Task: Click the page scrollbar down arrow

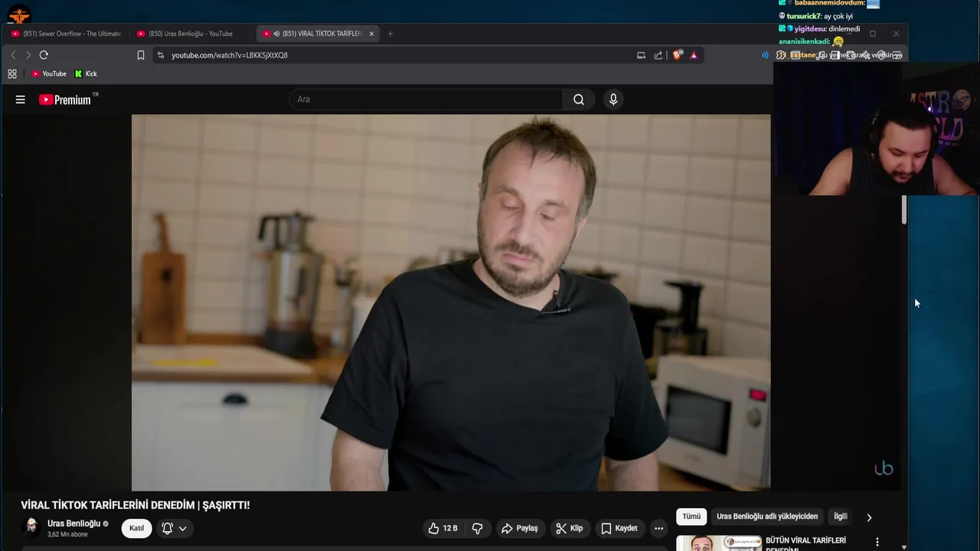Action: pyautogui.click(x=904, y=547)
